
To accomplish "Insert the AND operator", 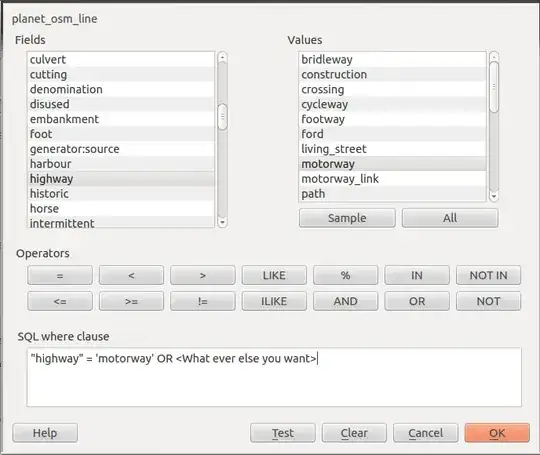I will (345, 301).
